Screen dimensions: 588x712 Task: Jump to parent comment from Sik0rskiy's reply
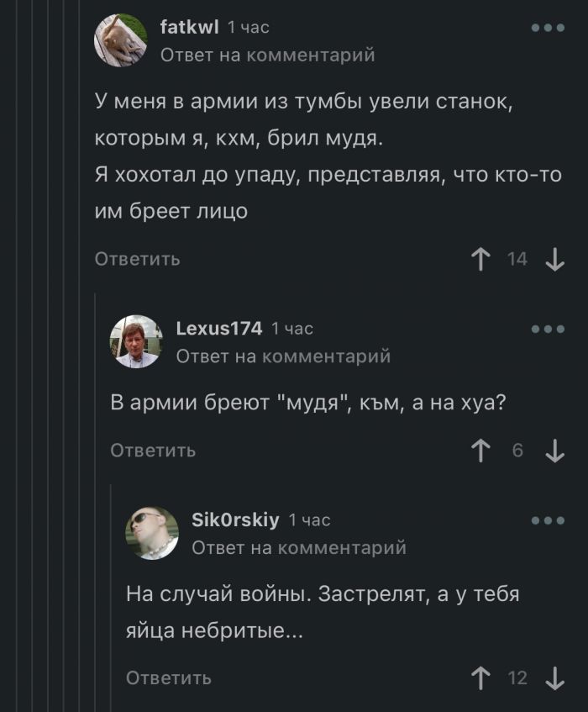click(299, 548)
